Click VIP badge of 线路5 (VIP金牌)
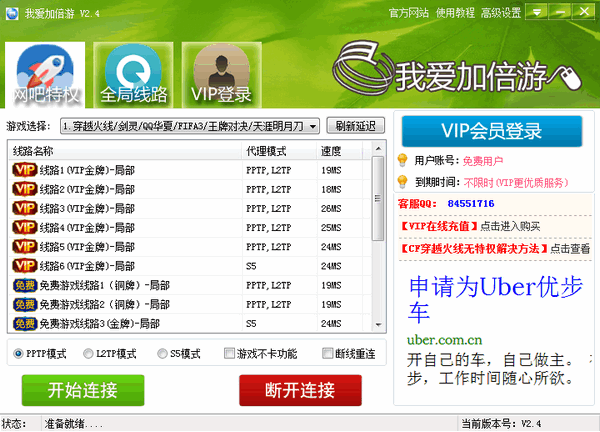The height and width of the screenshot is (432, 600). (25, 246)
